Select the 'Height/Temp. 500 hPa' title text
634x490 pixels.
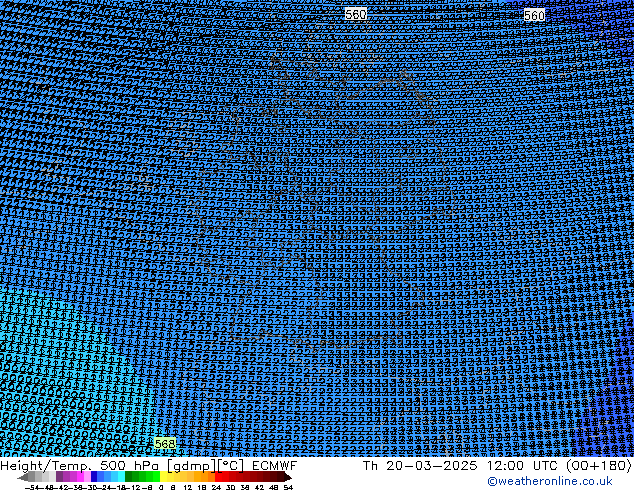click(79, 465)
